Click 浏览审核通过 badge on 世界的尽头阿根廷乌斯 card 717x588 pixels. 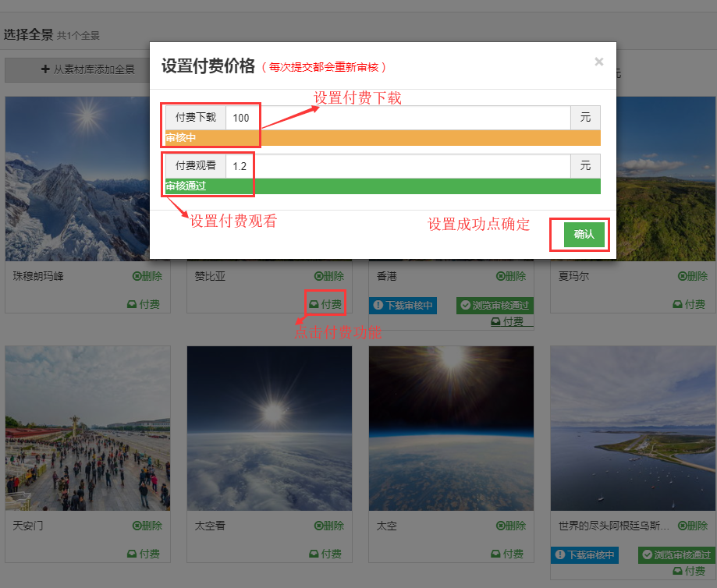click(x=676, y=555)
